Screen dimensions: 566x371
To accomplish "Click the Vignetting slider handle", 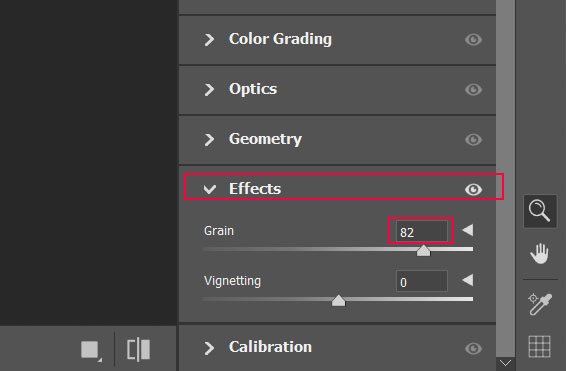I will pos(338,300).
